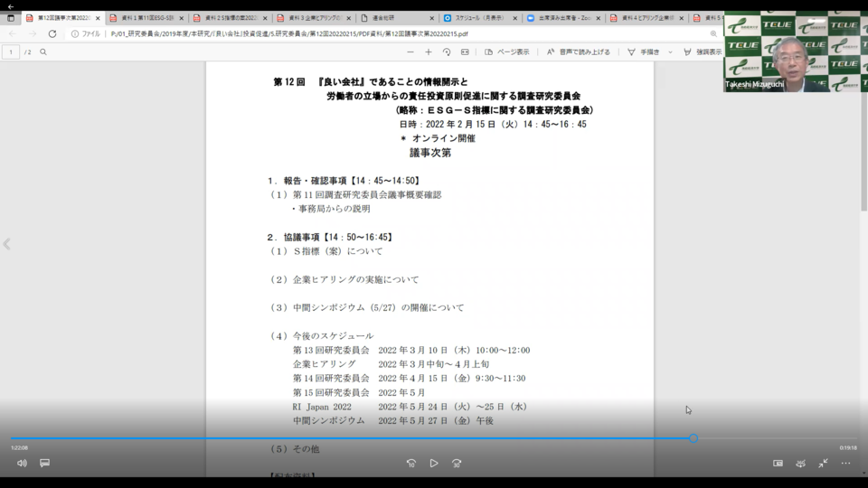The image size is (868, 488).
Task: Expand 手描き dropdown arrow
Action: pos(670,52)
